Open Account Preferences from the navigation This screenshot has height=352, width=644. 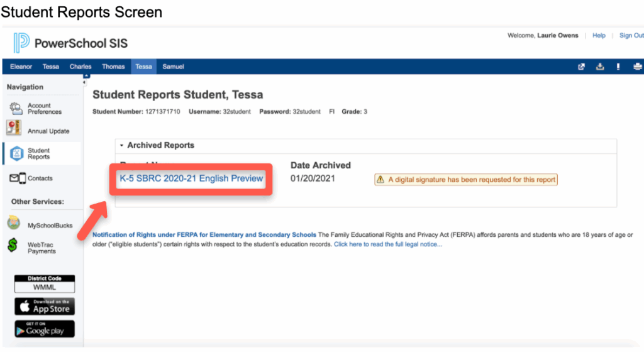point(44,109)
